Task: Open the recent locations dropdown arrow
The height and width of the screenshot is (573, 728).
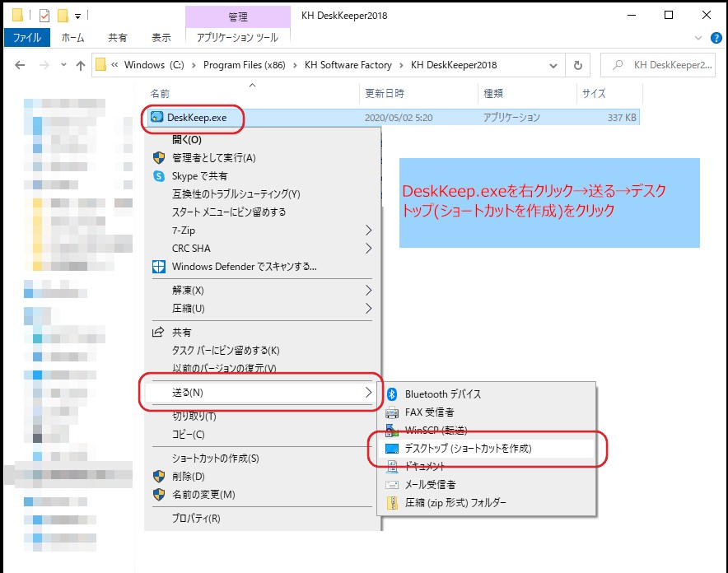Action: pyautogui.click(x=63, y=65)
